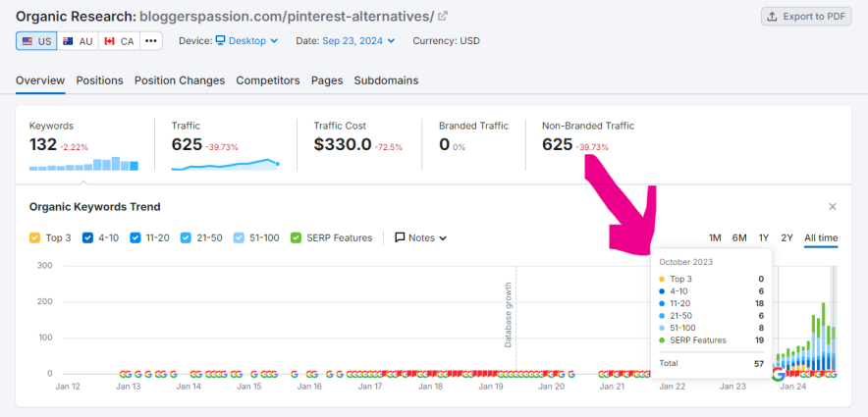Click the Traffic sparkline chart
The width and height of the screenshot is (868, 417).
click(x=225, y=164)
